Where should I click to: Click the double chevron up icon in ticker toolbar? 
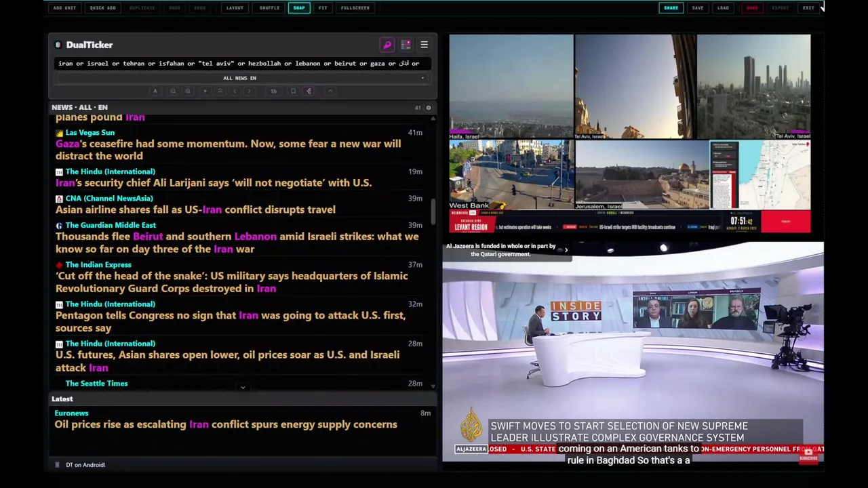click(x=220, y=91)
